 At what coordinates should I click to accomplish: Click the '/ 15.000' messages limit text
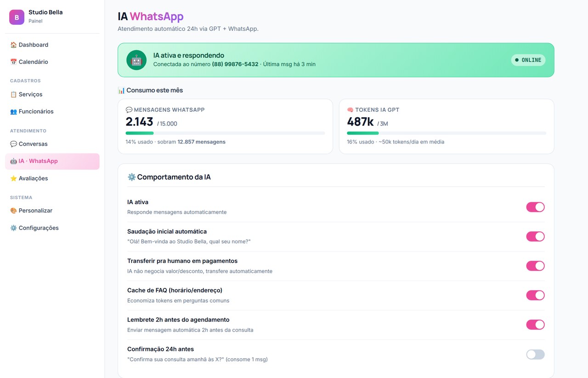[167, 124]
